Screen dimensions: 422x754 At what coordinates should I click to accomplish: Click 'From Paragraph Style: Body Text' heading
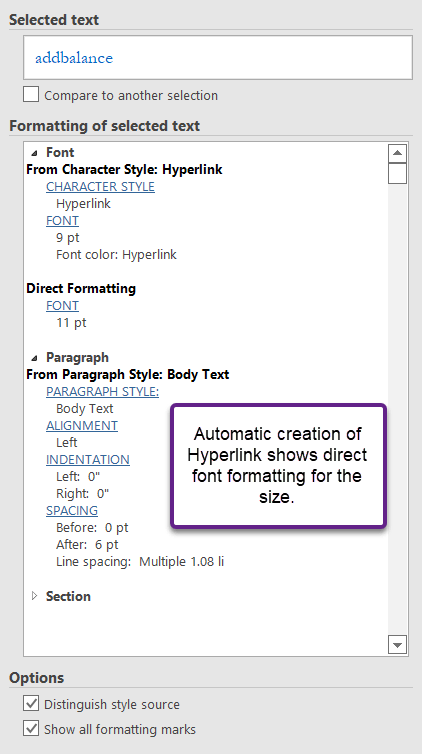[128, 375]
